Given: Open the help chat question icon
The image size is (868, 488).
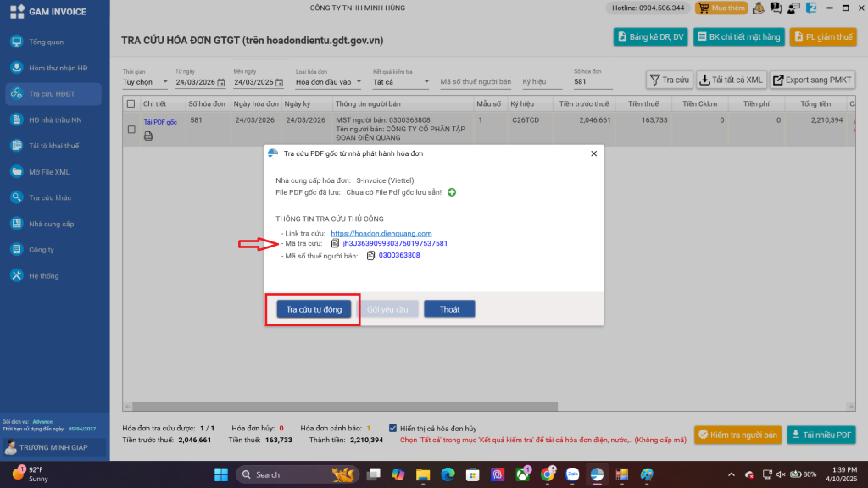Looking at the screenshot, I should click(775, 8).
